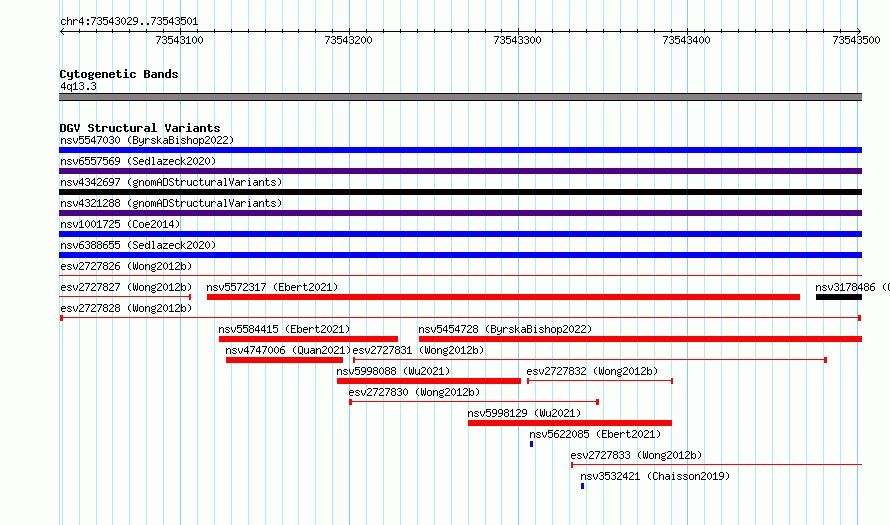Viewport: 890px width, 525px height.
Task: Open esv2727828 (Wong2012b) label
Action: [126, 308]
